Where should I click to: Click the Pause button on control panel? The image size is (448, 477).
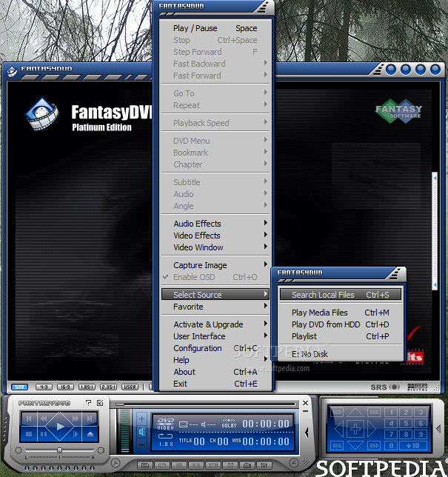44,434
